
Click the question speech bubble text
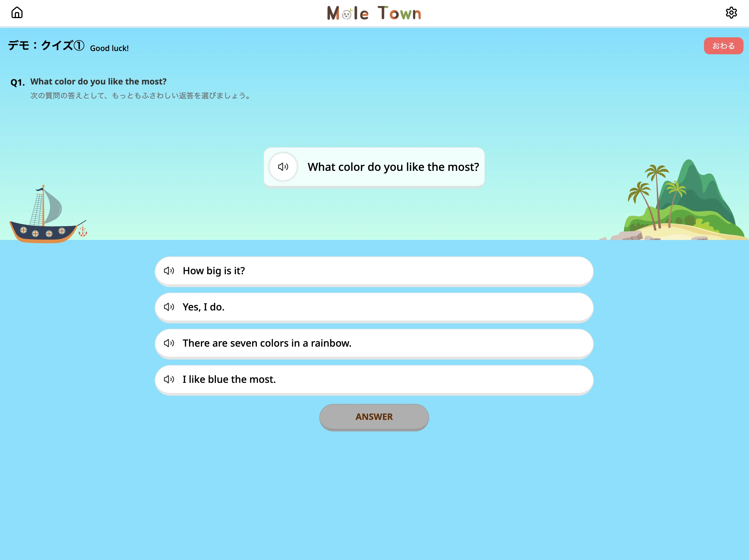tap(393, 167)
